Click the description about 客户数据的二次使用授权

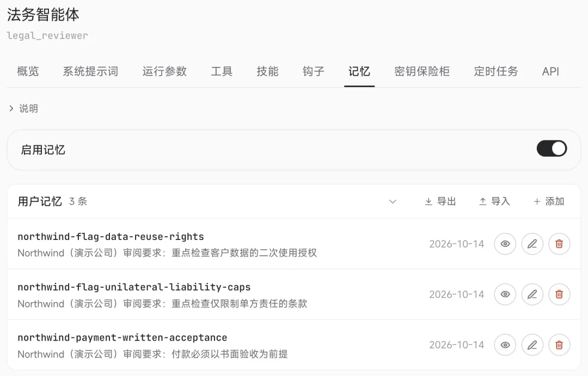(167, 253)
